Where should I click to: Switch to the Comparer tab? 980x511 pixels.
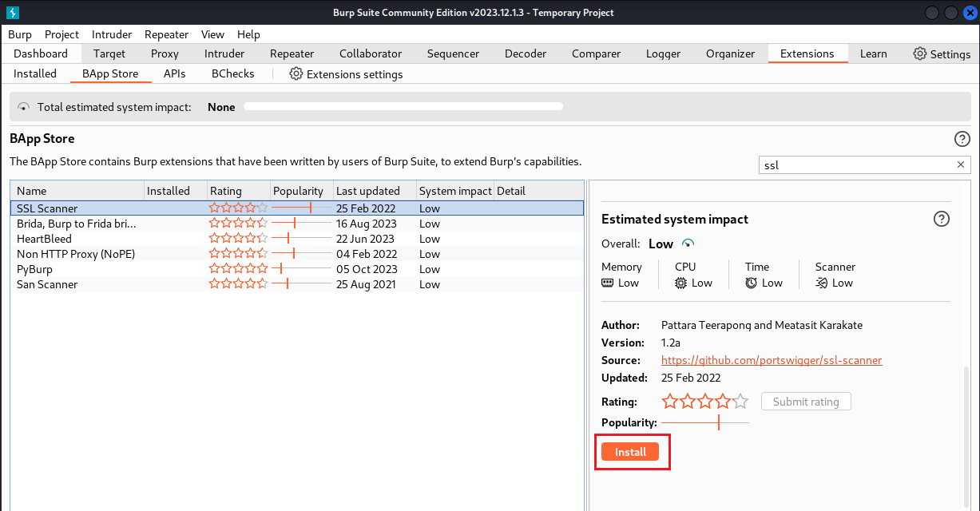[x=596, y=53]
